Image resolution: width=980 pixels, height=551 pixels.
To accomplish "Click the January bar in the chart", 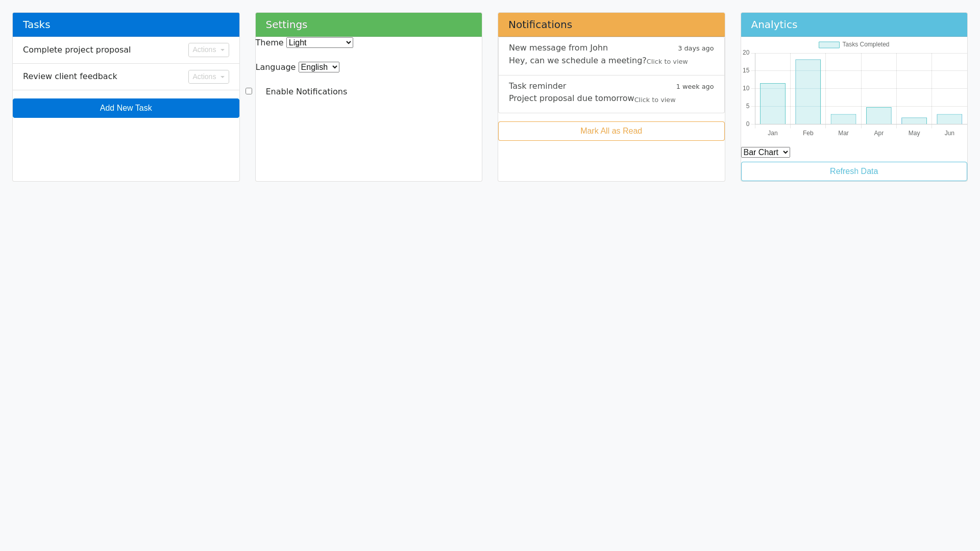I will tap(773, 104).
